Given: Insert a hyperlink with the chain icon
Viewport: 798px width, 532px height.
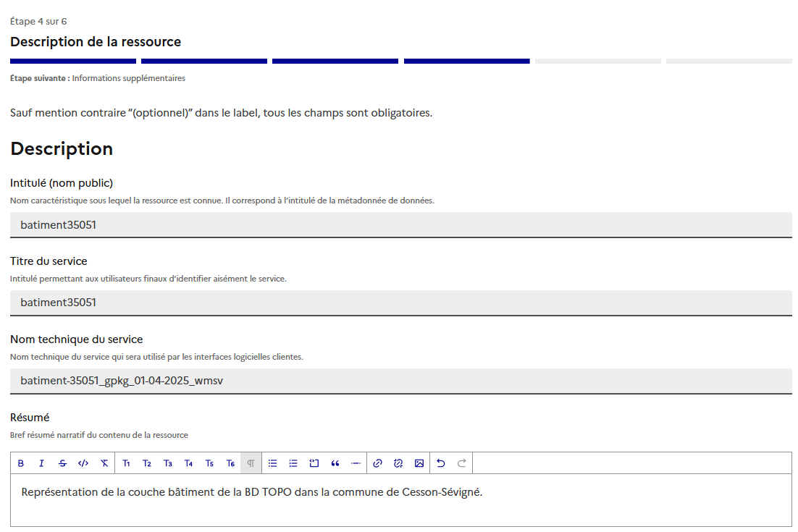Looking at the screenshot, I should (377, 463).
